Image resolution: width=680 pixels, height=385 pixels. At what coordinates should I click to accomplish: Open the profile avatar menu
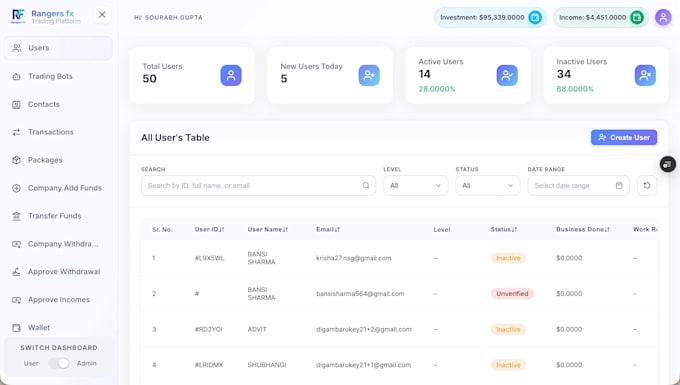tap(663, 17)
